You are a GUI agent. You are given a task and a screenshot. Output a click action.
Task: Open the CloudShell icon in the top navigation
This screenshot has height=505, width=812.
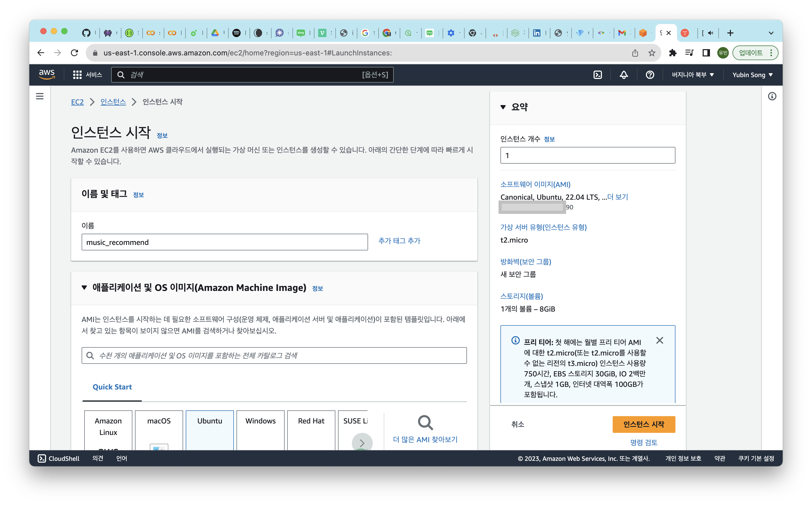pyautogui.click(x=597, y=75)
